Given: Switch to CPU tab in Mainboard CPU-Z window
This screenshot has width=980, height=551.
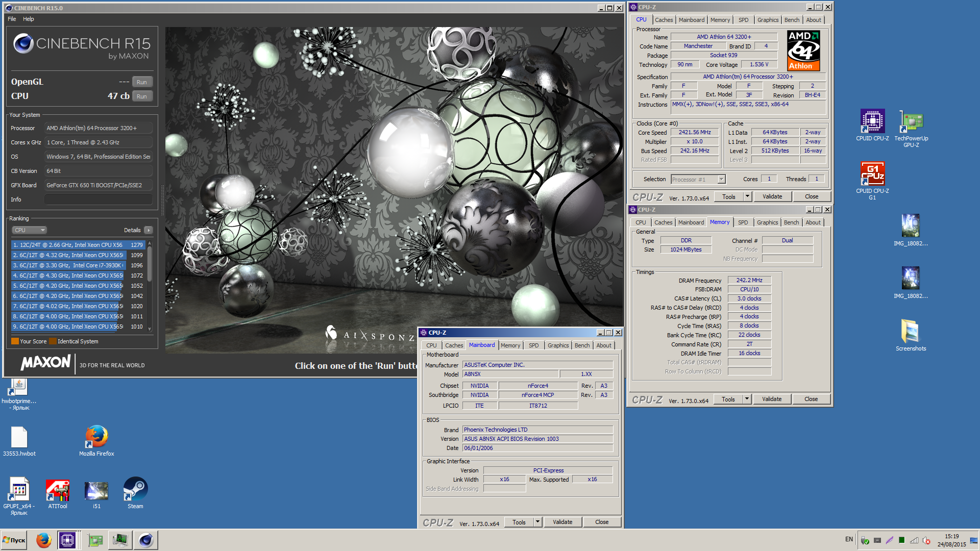Looking at the screenshot, I should click(431, 345).
